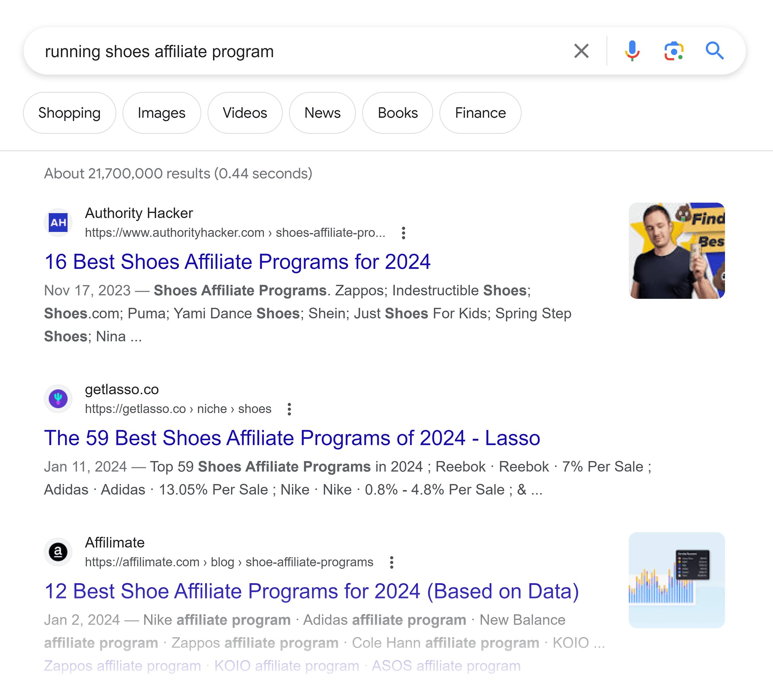Viewport: 773px width, 700px height.
Task: Expand options for the Affilimate result
Action: tap(391, 562)
